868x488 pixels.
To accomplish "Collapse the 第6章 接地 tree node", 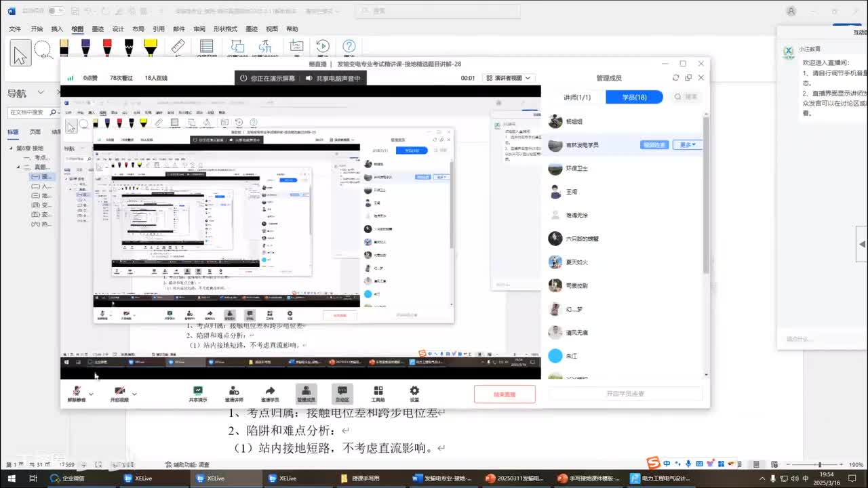I will pos(12,148).
